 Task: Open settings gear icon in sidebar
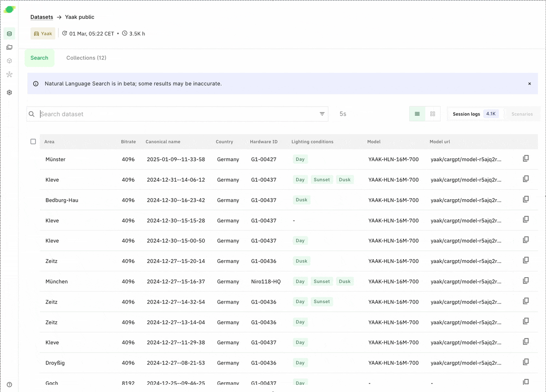point(9,92)
